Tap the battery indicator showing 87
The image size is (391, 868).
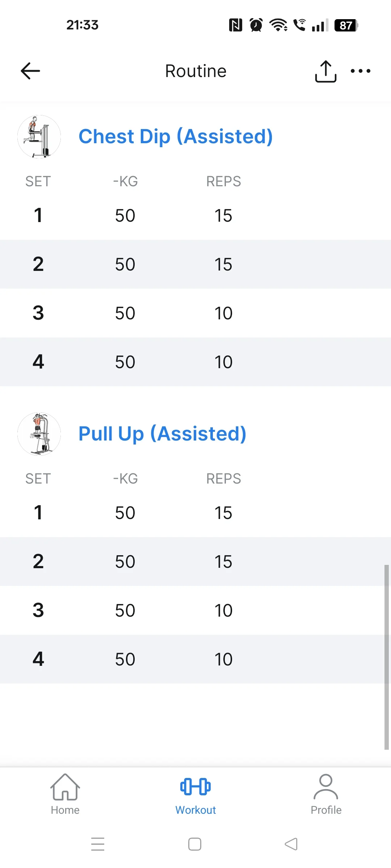coord(346,25)
